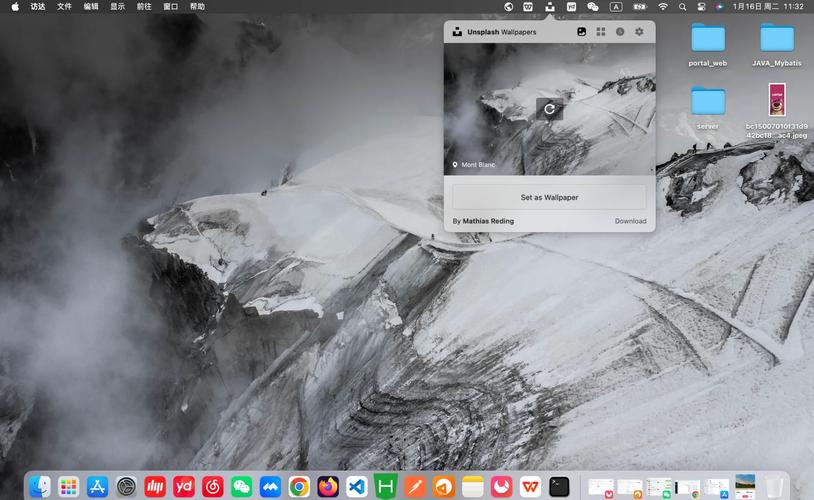Open input source A menu
Screen dimensions: 814x500
[616, 7]
